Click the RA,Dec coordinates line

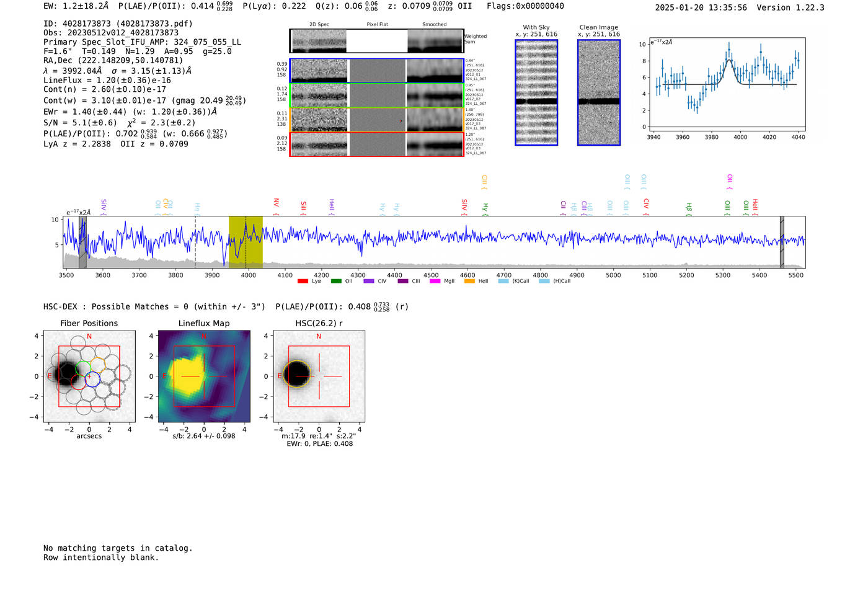click(113, 61)
